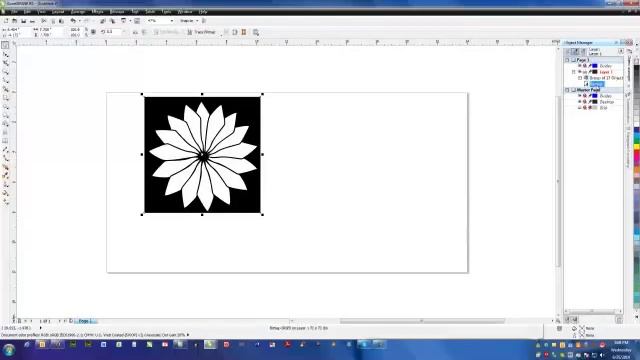Click the New document toolbar icon

6,21
